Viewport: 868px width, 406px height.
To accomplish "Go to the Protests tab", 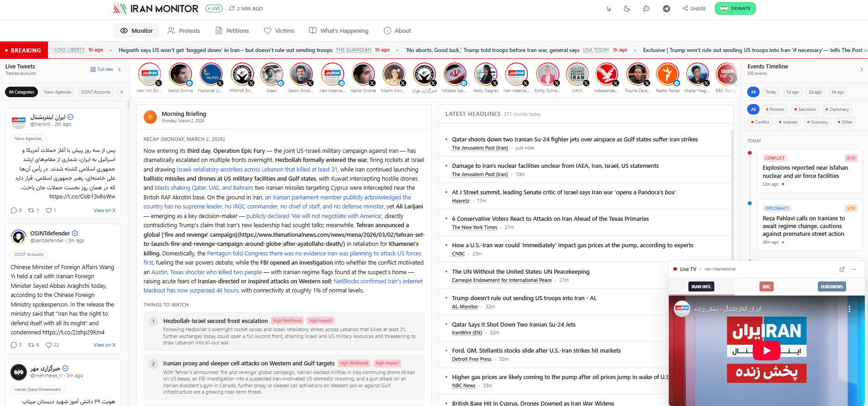I will click(x=184, y=31).
